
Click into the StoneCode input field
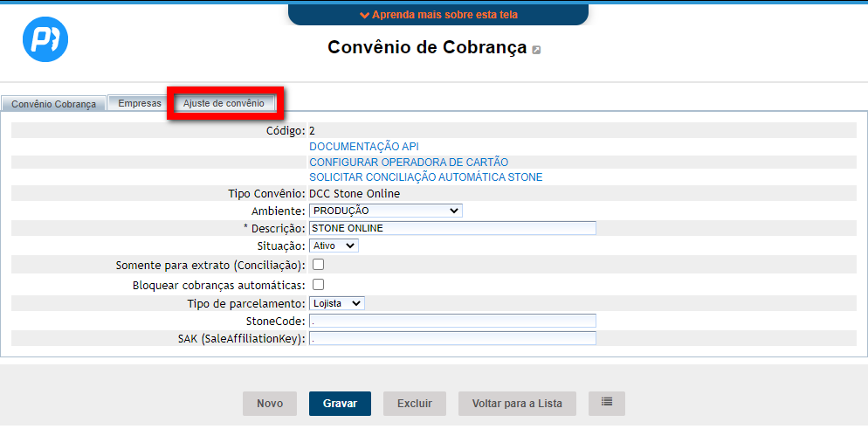coord(452,322)
